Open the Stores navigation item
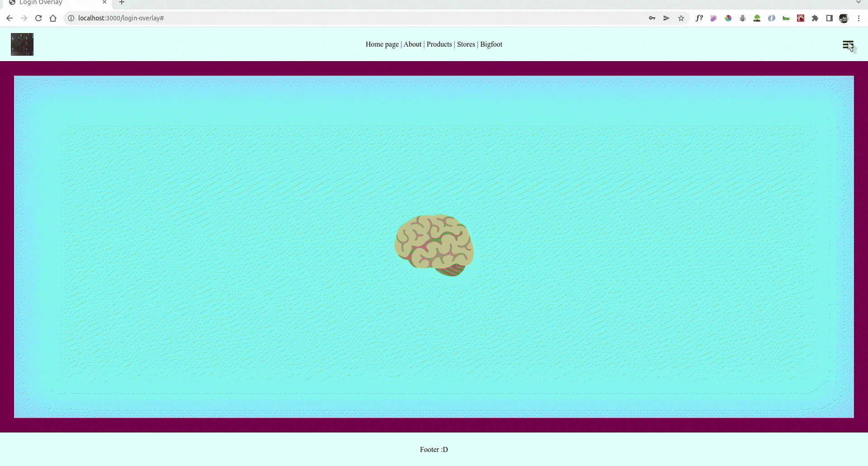The height and width of the screenshot is (466, 868). coord(466,44)
